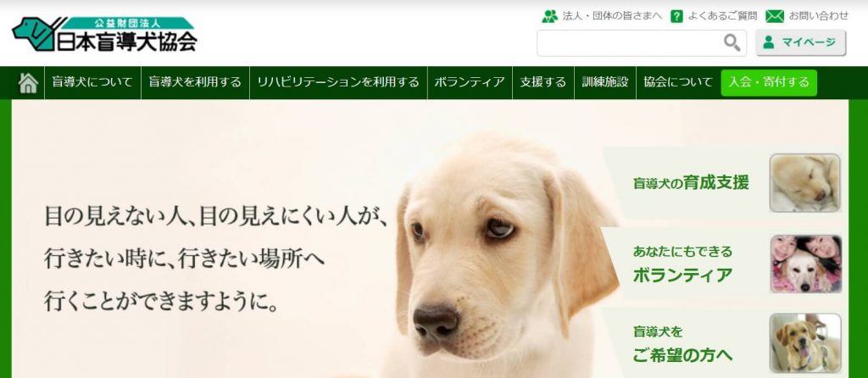Open the ボランティア navigation item
The image size is (868, 378).
470,82
